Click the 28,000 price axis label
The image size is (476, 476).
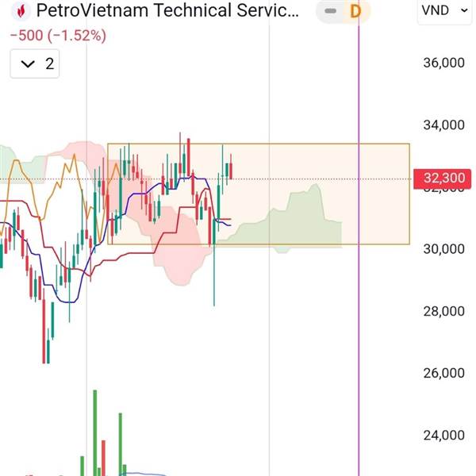(443, 312)
